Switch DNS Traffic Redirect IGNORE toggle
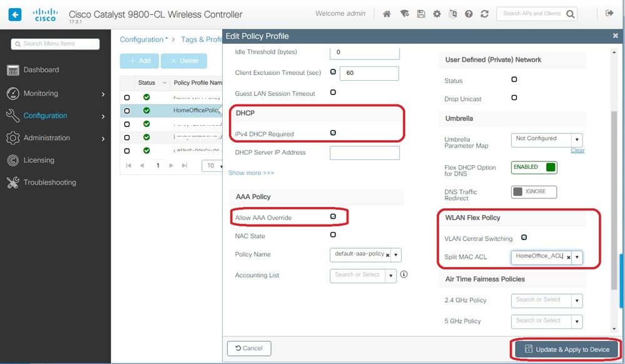 pyautogui.click(x=534, y=192)
